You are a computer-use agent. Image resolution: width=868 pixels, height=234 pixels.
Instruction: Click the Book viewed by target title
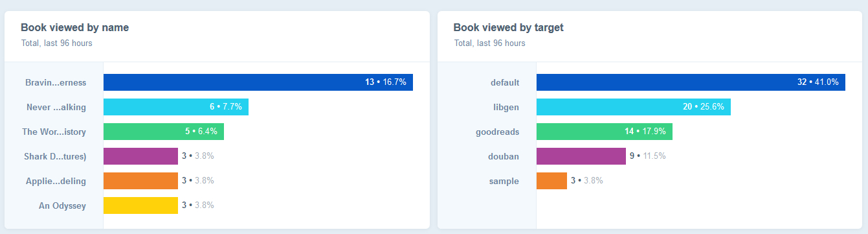(x=508, y=28)
